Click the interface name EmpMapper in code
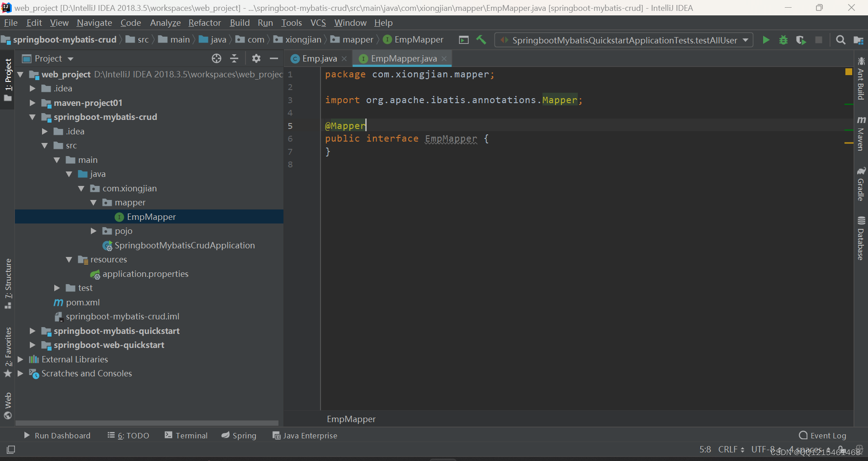The width and height of the screenshot is (868, 461). click(451, 138)
